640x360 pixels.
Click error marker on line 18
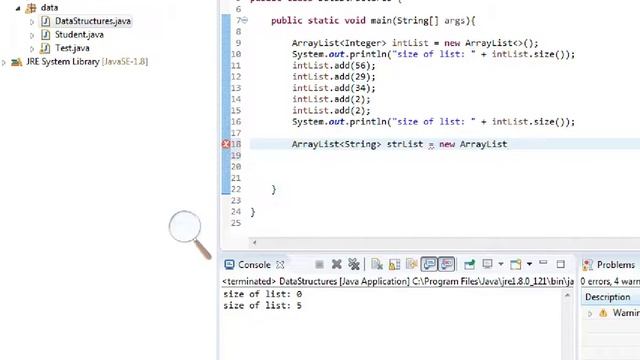point(226,144)
